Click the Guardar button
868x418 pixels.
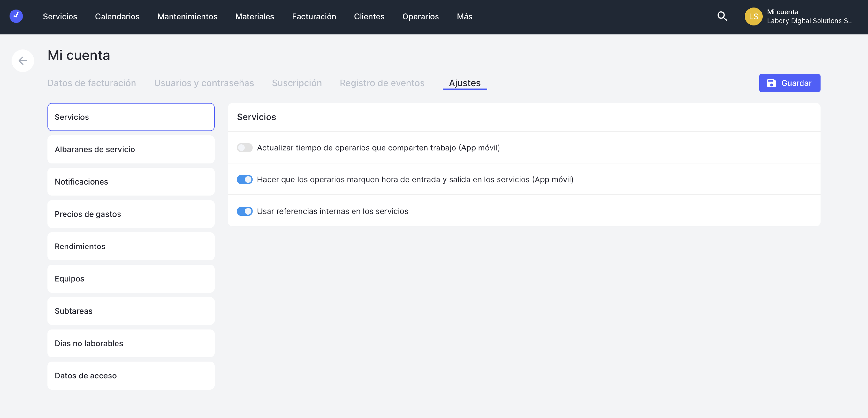tap(789, 83)
